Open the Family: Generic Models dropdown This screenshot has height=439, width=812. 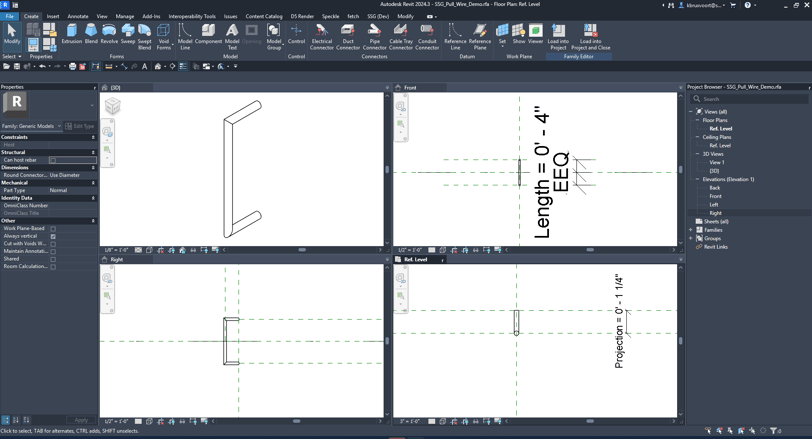(x=32, y=126)
